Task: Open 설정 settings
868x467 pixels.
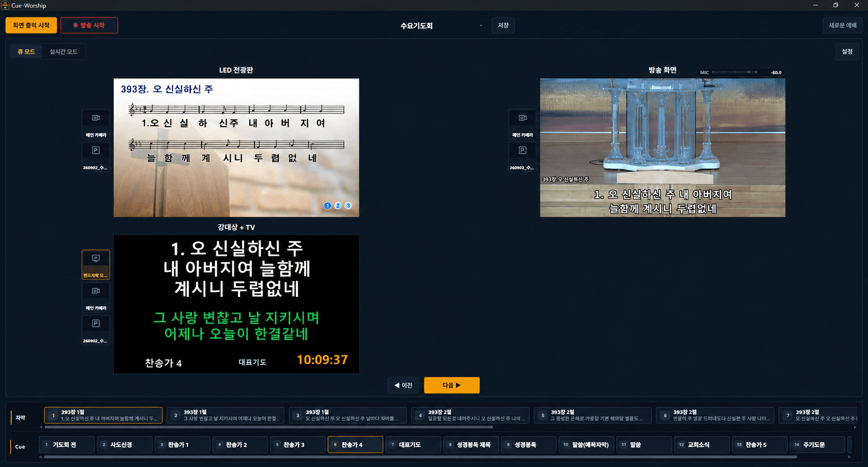Action: pos(847,51)
